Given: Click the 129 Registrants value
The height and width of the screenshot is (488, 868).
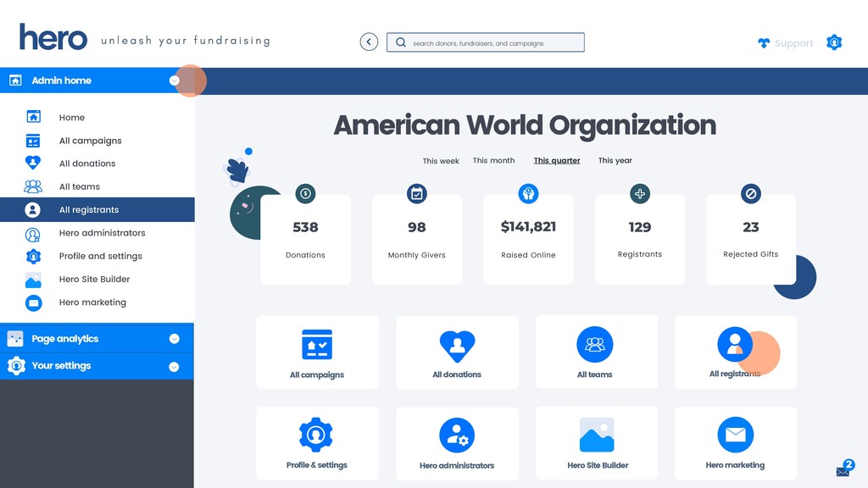Looking at the screenshot, I should pos(640,227).
